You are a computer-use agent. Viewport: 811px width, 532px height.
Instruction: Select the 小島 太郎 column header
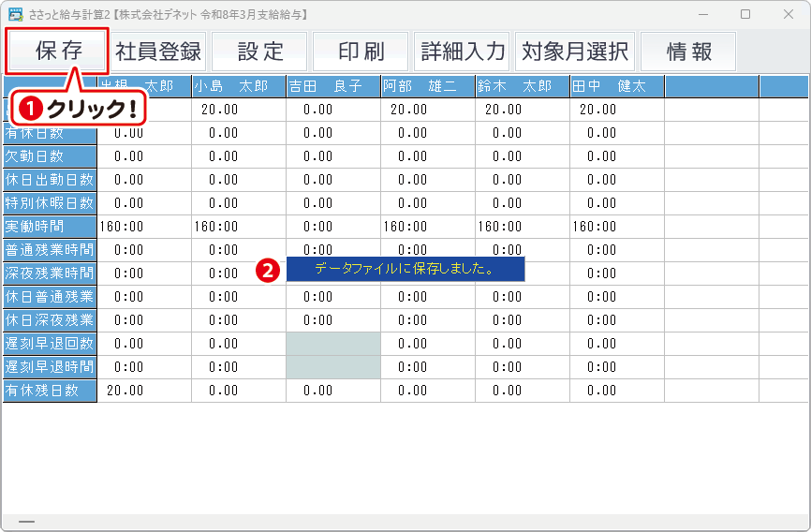(238, 86)
